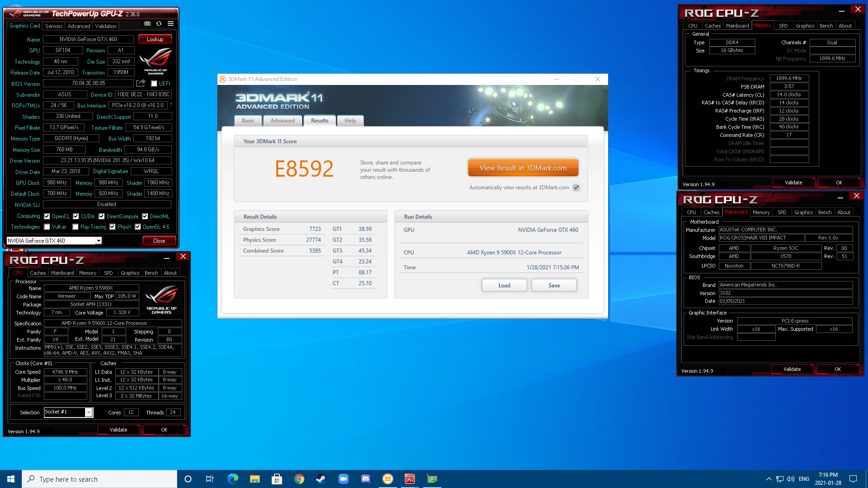This screenshot has width=868, height=488.
Task: Click the Physics Score value 27774
Action: point(313,240)
